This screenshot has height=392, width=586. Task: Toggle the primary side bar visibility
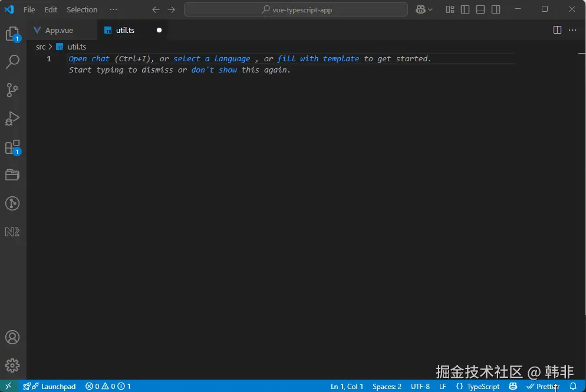[x=465, y=9]
